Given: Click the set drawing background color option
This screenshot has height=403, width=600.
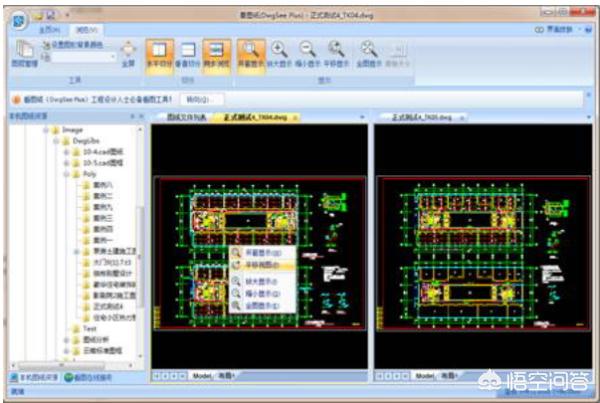Looking at the screenshot, I should point(73,45).
